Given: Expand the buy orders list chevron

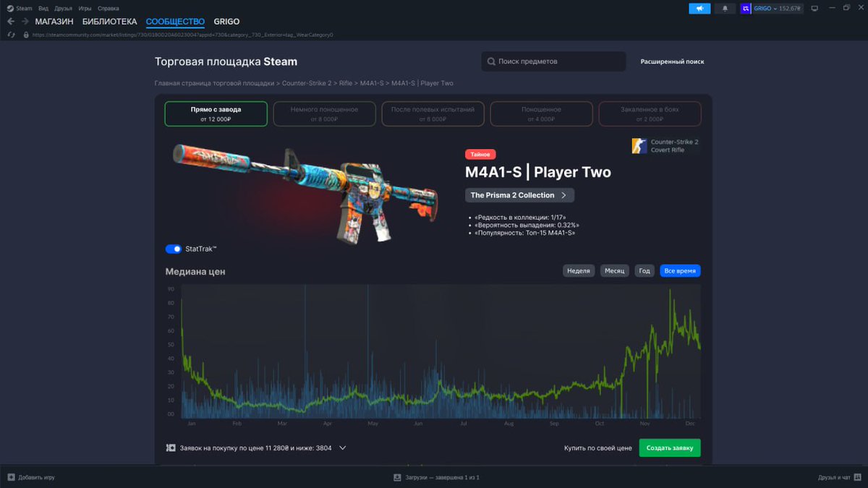Looking at the screenshot, I should point(343,448).
